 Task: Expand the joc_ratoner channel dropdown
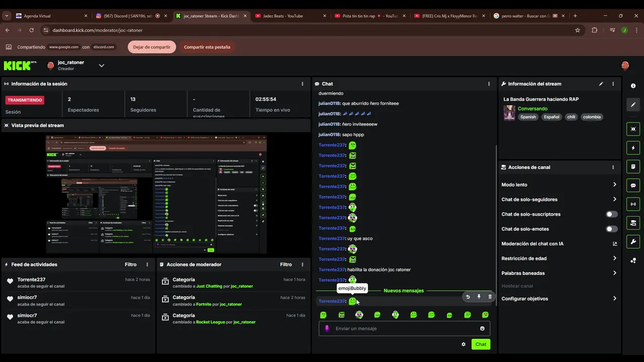tap(102, 65)
